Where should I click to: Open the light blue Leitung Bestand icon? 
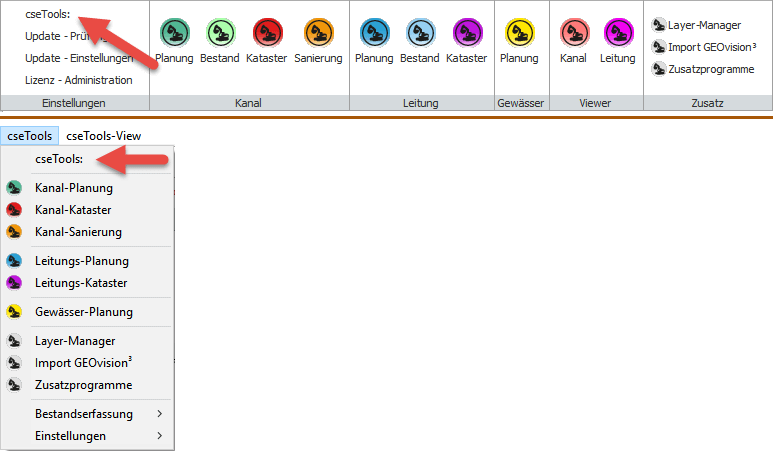[420, 34]
